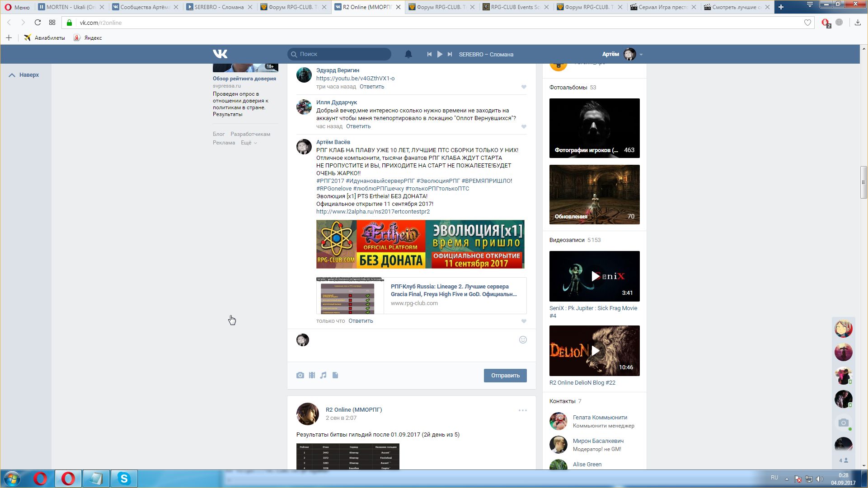Screen dimensions: 868x488
Task: Open the Opera ad blocker shield icon
Action: click(x=825, y=23)
